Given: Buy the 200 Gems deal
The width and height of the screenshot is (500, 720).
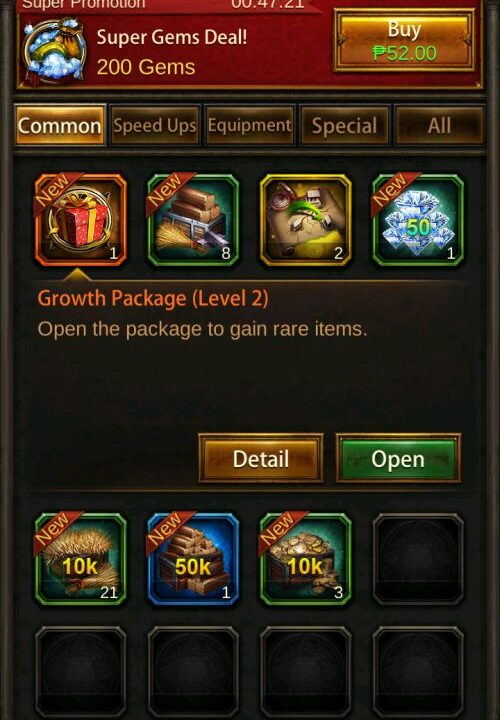Looking at the screenshot, I should 404,41.
